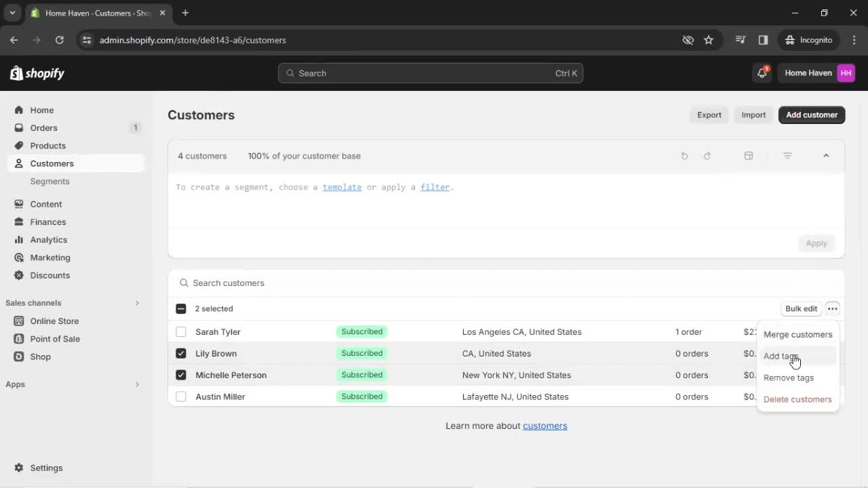Select Merge customers from menu
This screenshot has height=488, width=868.
(x=797, y=334)
